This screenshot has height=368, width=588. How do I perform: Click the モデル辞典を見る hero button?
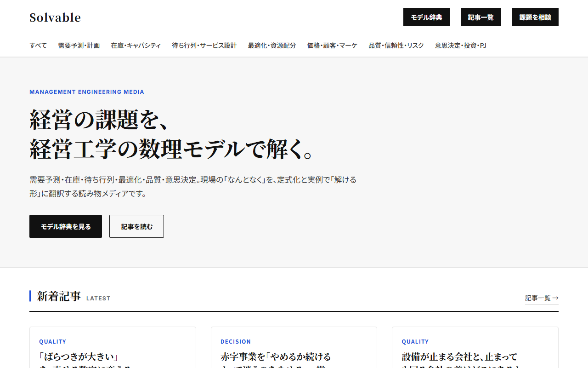pos(66,226)
